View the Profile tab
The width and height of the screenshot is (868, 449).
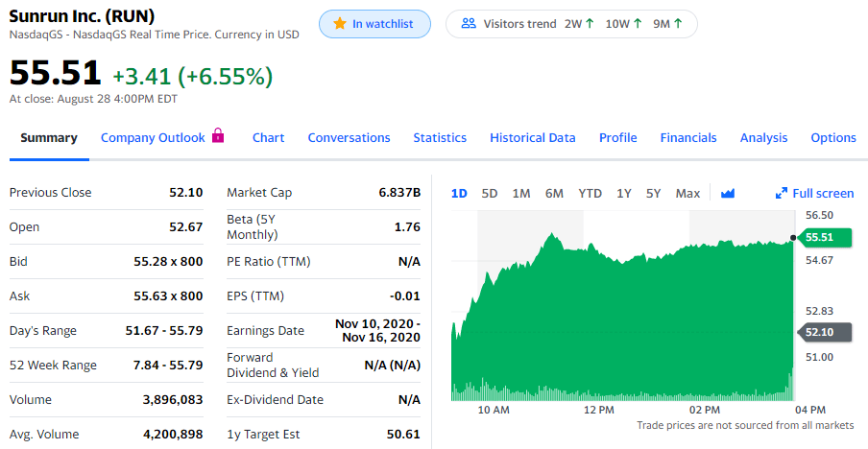617,137
